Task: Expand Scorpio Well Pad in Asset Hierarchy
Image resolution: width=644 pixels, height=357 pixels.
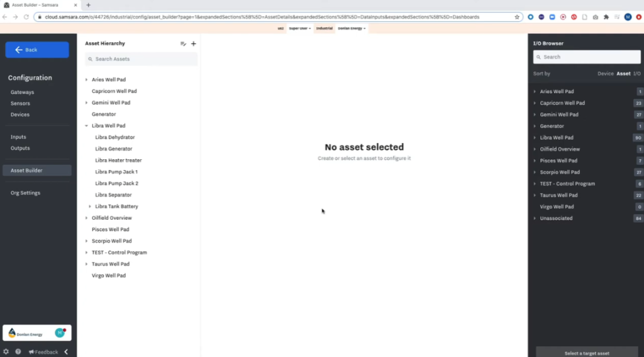Action: [x=86, y=241]
